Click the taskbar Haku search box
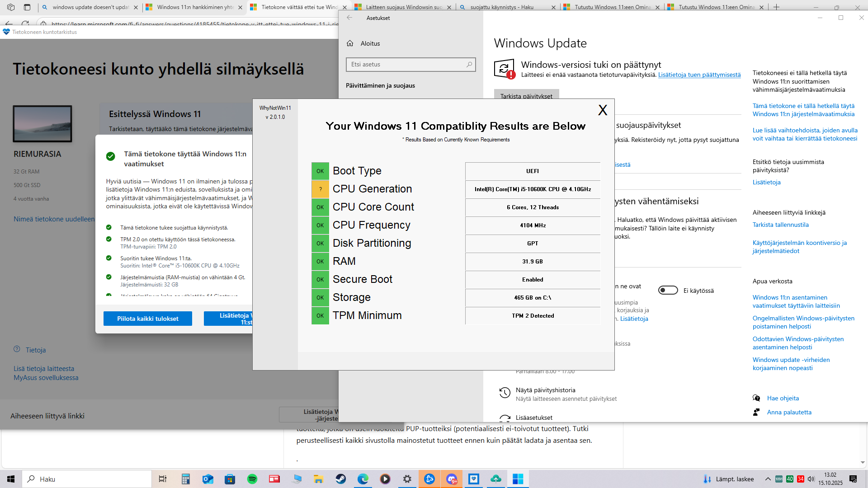 coord(87,479)
